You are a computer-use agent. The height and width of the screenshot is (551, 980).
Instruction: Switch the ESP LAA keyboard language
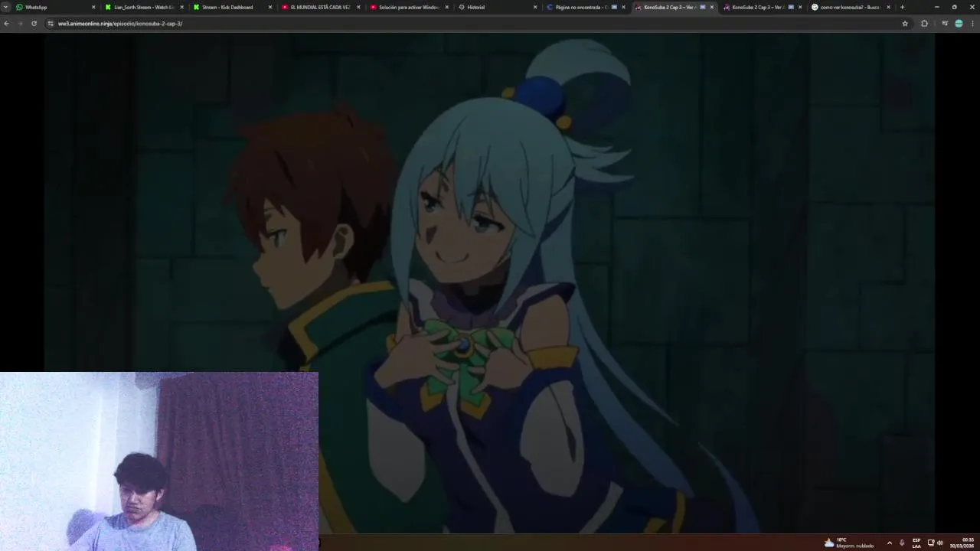point(916,543)
